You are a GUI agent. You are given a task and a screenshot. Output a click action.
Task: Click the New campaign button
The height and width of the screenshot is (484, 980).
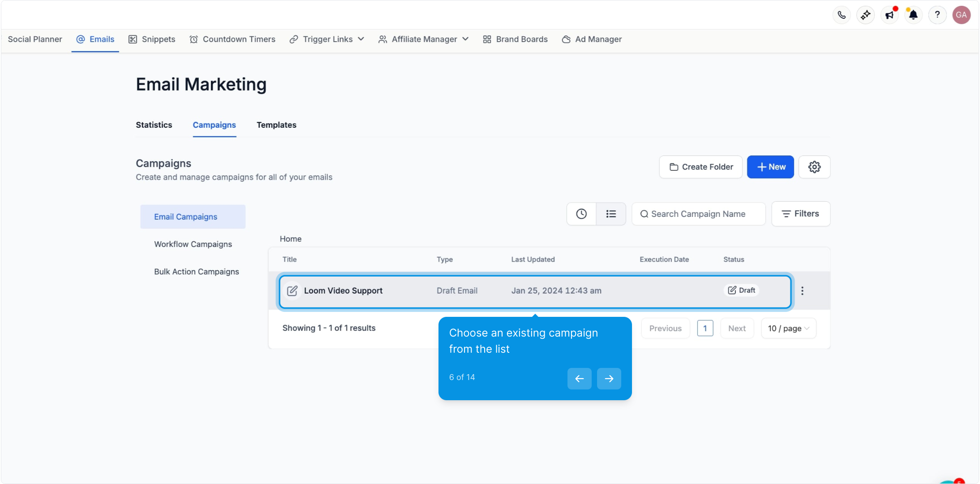770,167
